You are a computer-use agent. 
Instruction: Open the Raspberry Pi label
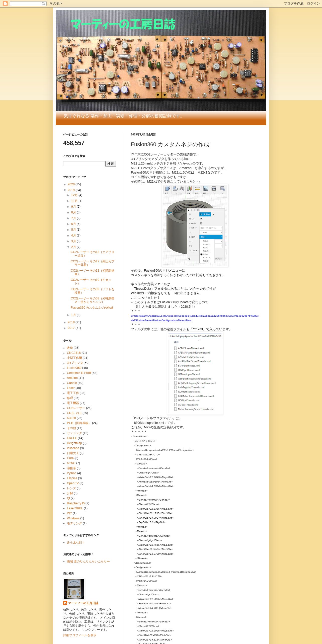76,503
